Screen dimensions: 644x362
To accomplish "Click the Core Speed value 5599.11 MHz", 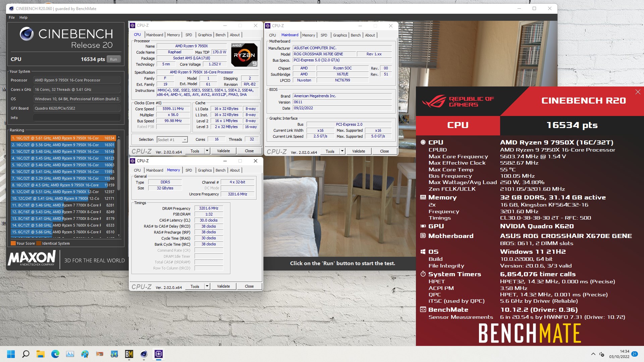I will [173, 109].
